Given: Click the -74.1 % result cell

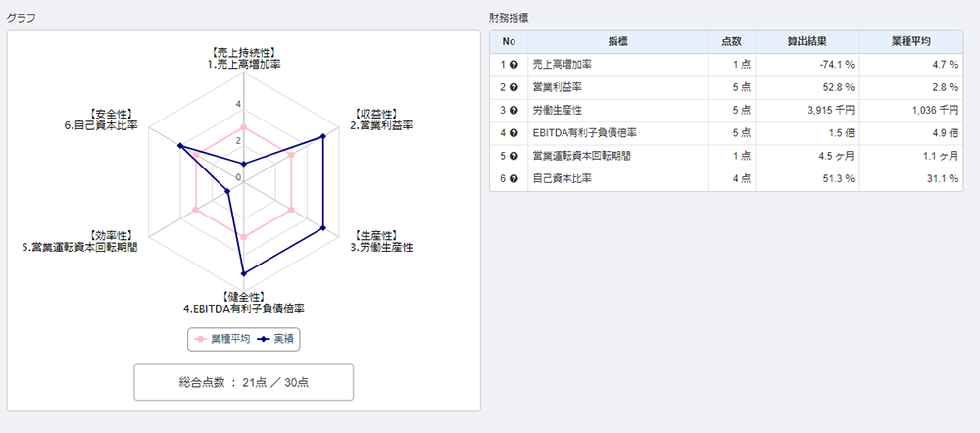Looking at the screenshot, I should [x=808, y=64].
